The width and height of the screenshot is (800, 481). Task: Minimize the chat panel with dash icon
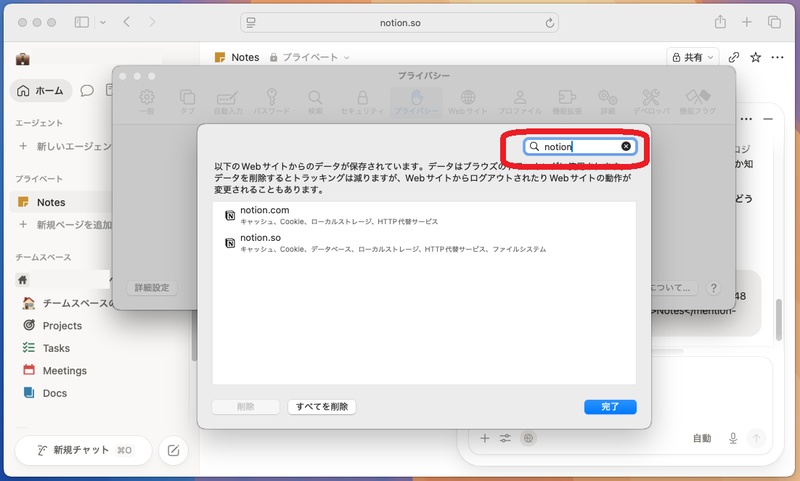[x=768, y=119]
